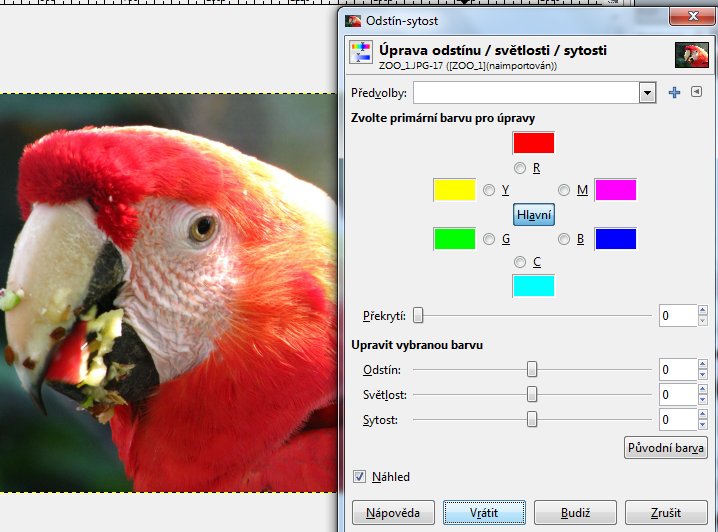Image resolution: width=718 pixels, height=532 pixels.
Task: Click the Překrytí value field
Action: [678, 315]
